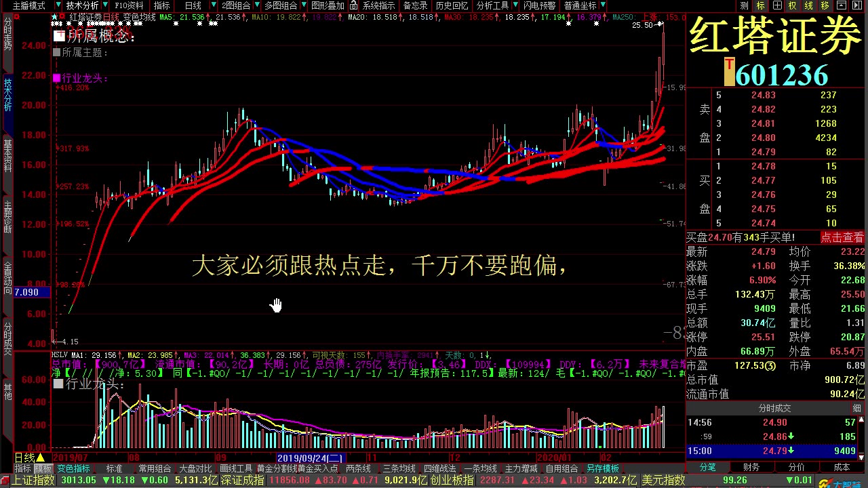Switch to the 成本 tab

coord(842,467)
